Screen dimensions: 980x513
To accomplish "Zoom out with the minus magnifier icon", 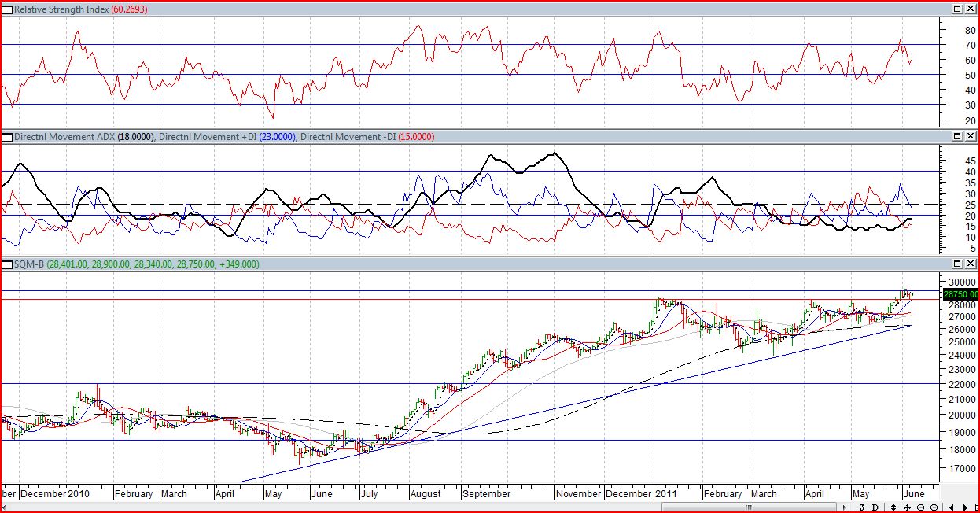I will click(x=921, y=507).
